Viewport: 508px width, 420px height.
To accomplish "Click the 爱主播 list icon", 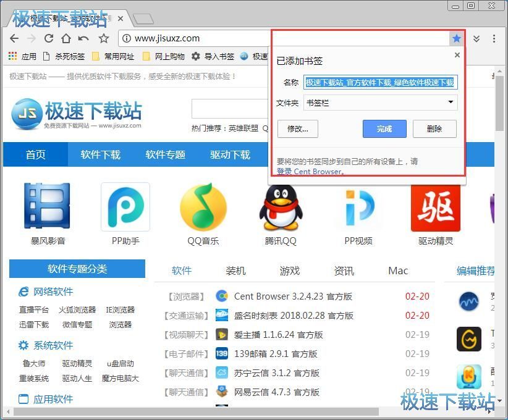I will click(x=222, y=335).
